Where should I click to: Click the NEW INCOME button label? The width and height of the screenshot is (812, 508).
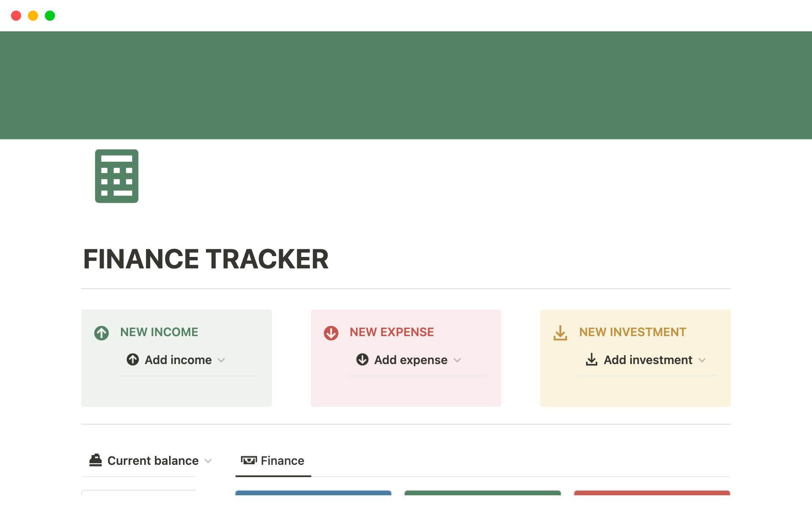tap(159, 332)
